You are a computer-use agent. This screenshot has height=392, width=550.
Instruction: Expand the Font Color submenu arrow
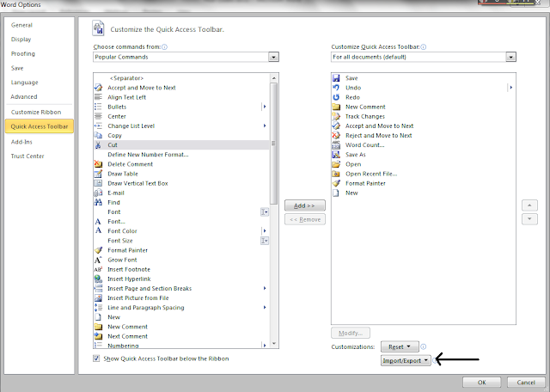[x=265, y=230]
